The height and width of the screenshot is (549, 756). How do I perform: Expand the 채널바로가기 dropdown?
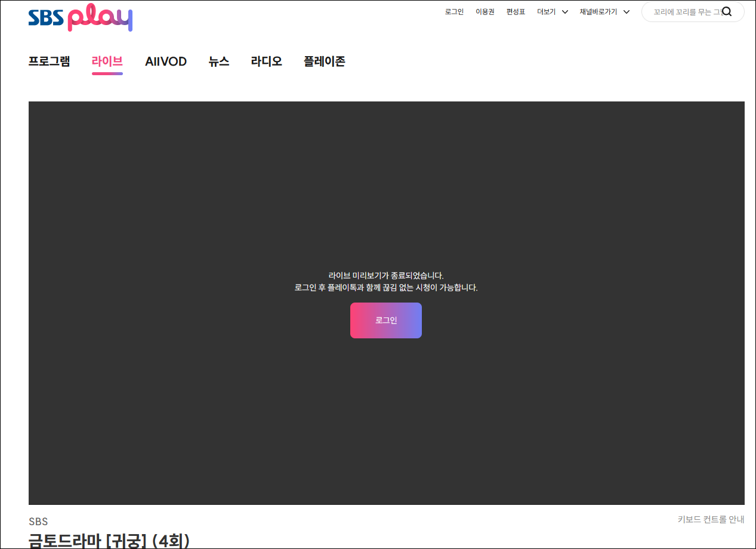point(604,11)
